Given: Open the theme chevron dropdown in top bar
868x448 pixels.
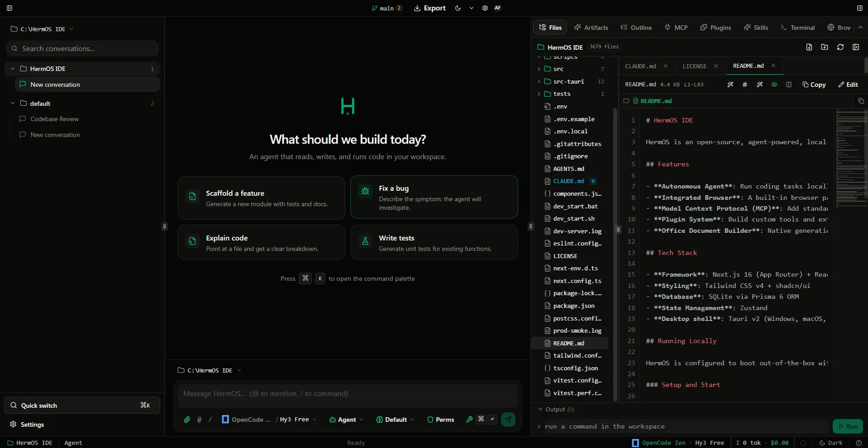Looking at the screenshot, I should click(x=472, y=8).
